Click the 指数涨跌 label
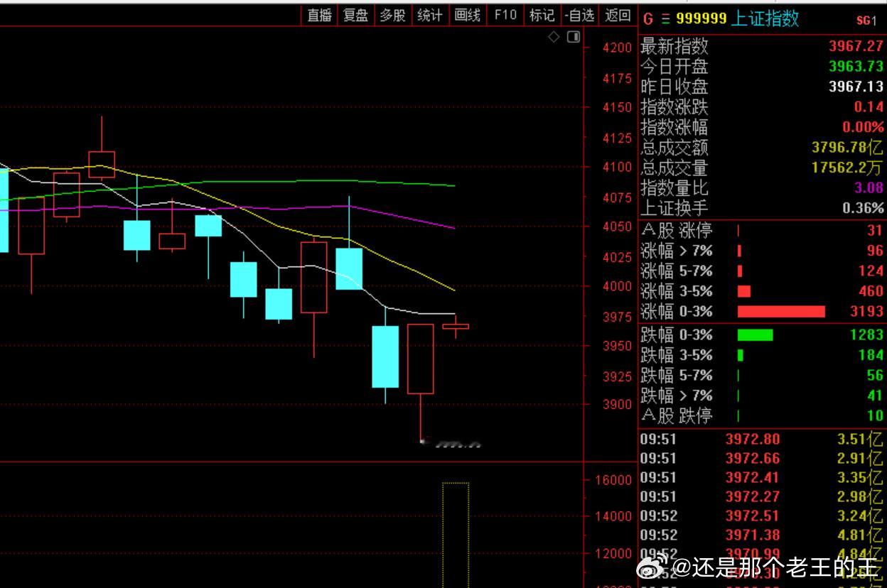The image size is (887, 588). (674, 107)
